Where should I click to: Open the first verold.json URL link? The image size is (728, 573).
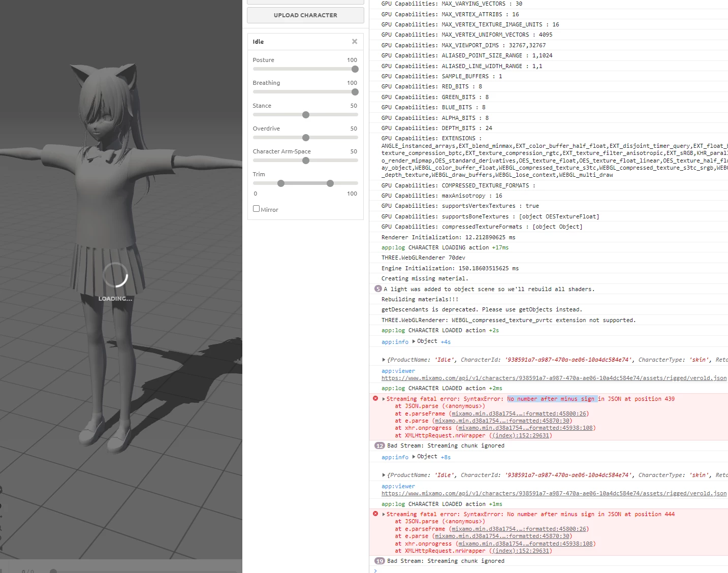[x=554, y=378]
